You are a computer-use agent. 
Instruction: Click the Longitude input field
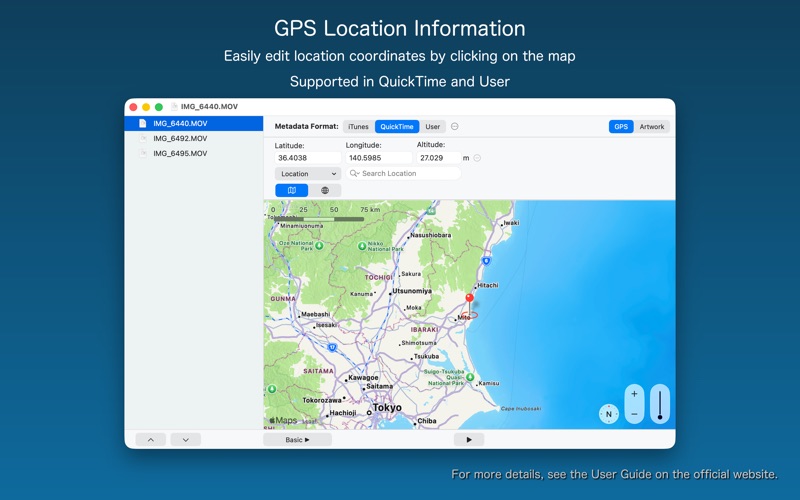(379, 158)
